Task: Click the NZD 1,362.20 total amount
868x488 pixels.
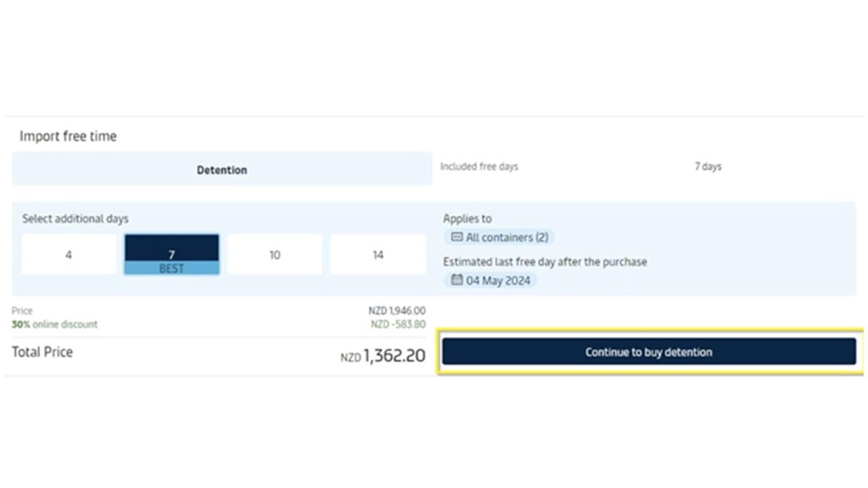Action: (x=383, y=355)
